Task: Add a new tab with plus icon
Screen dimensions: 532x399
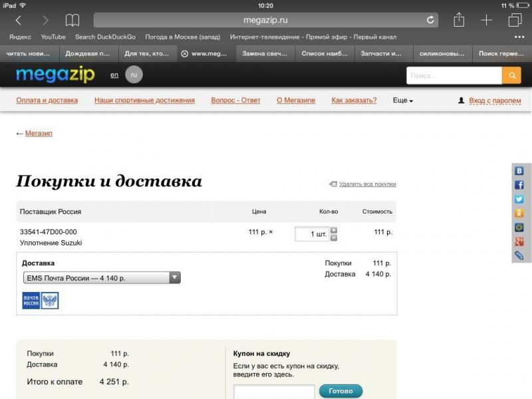Action: click(x=487, y=20)
